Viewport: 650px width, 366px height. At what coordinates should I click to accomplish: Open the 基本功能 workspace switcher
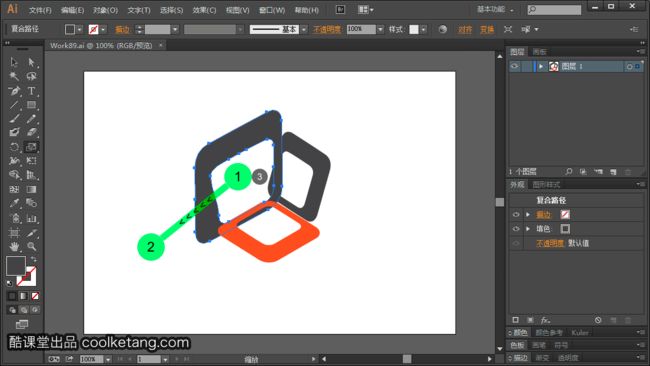click(495, 9)
